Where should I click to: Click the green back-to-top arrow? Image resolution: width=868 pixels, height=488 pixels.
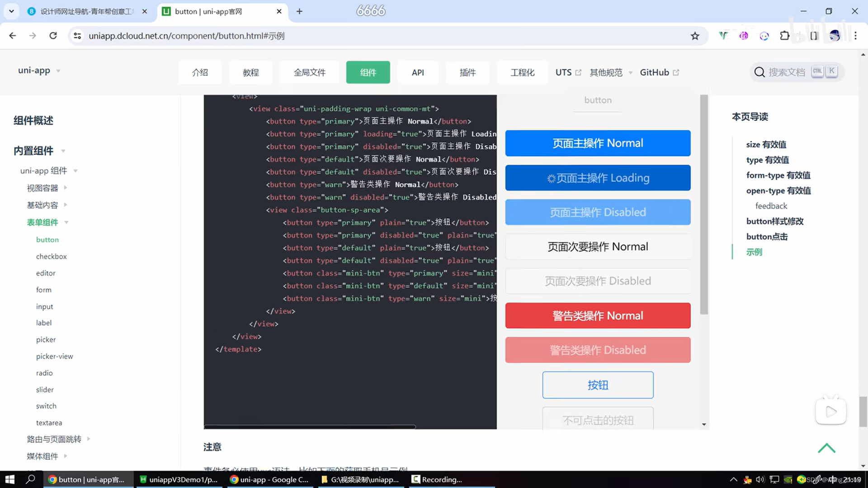tap(826, 448)
